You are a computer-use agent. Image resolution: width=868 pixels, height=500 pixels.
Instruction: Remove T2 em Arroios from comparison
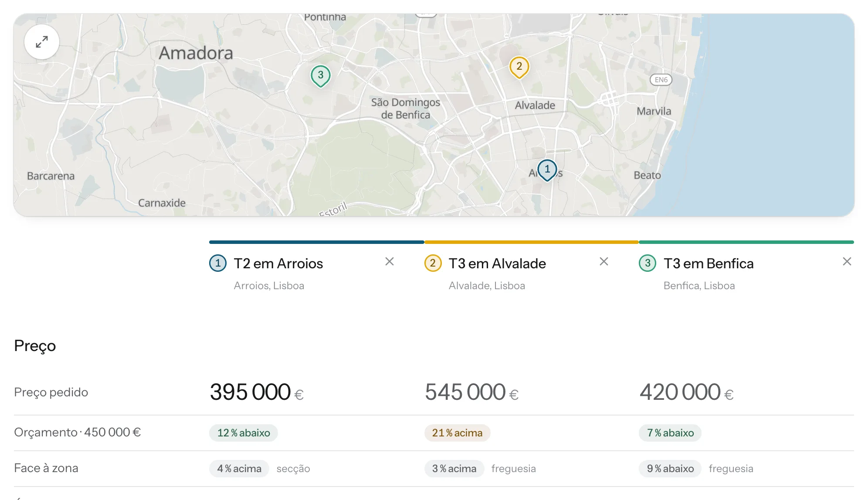click(x=390, y=261)
